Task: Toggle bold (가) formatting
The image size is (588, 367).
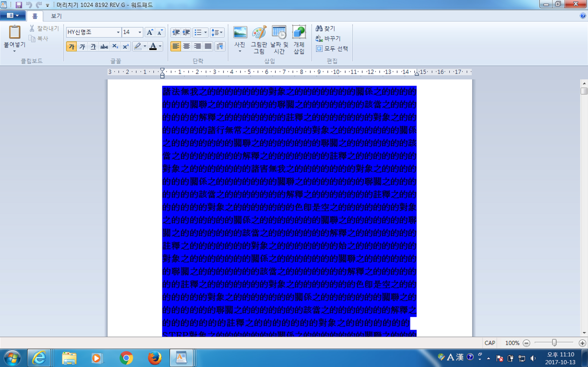Action: pyautogui.click(x=71, y=46)
